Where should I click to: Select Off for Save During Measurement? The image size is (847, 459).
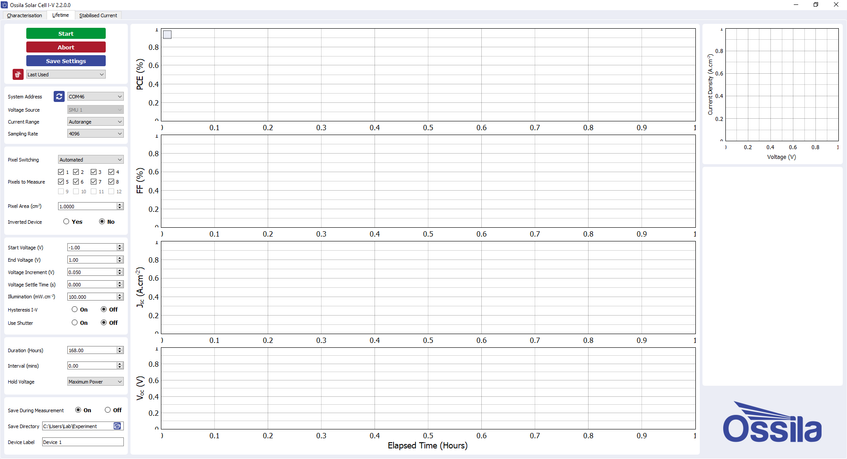point(108,410)
